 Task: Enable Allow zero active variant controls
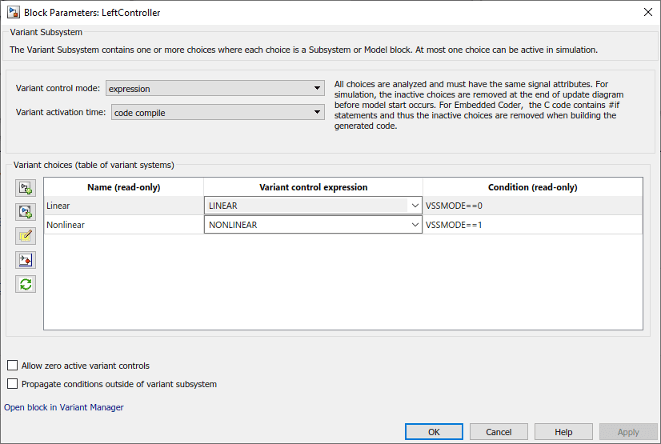12,366
